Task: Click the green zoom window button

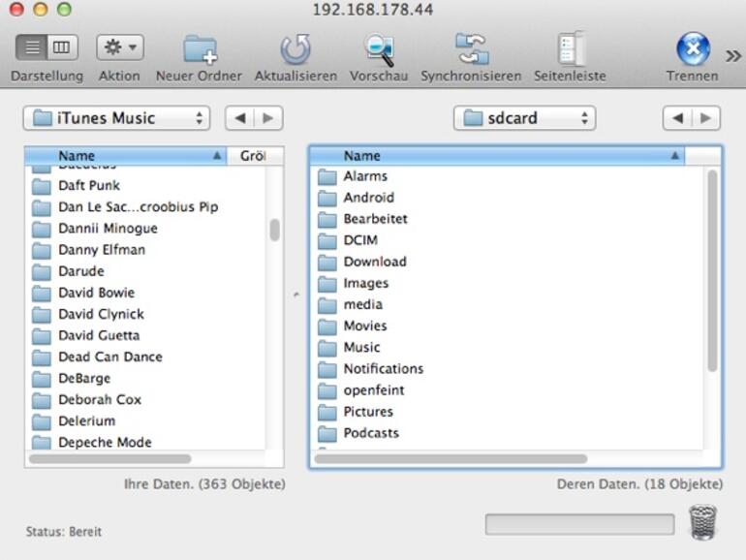Action: 64,9
